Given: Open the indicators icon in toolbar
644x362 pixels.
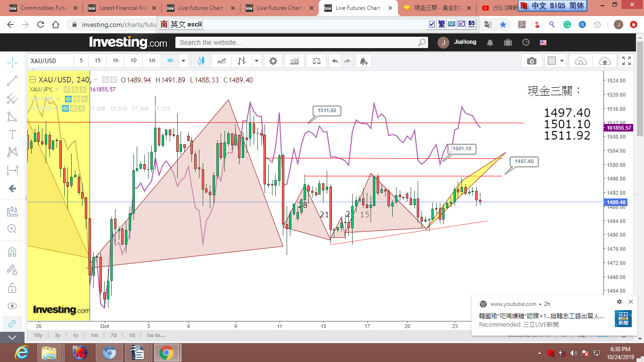Looking at the screenshot, I should (294, 61).
